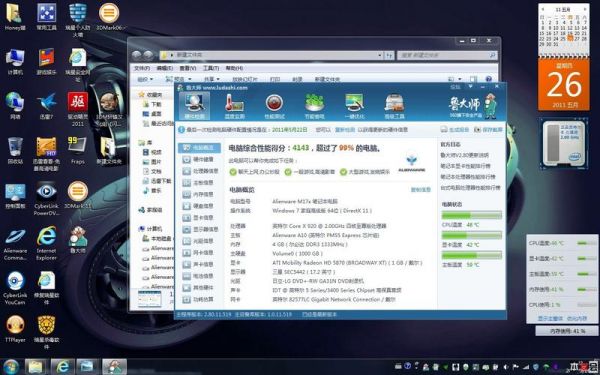This screenshot has height=375, width=600.
Task: Open the Windows Start orb
Action: pyautogui.click(x=10, y=367)
